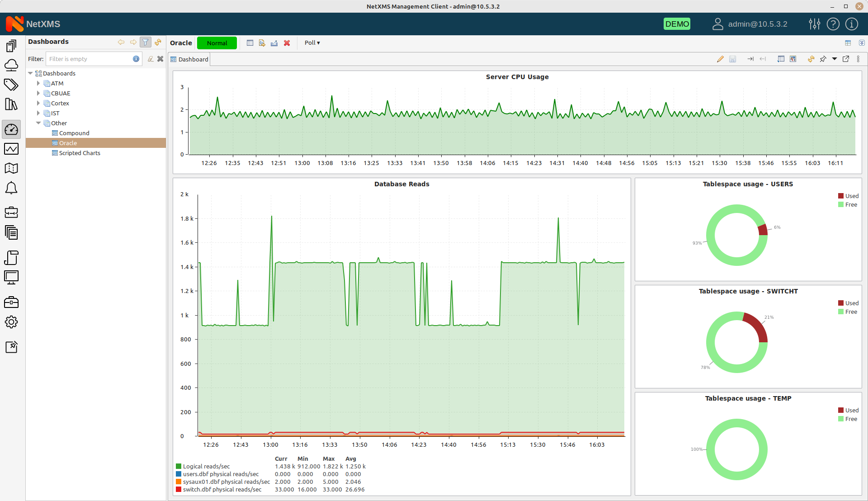Image resolution: width=868 pixels, height=501 pixels.
Task: Enable the lock/pin icon in dashboard toolbar
Action: click(823, 59)
